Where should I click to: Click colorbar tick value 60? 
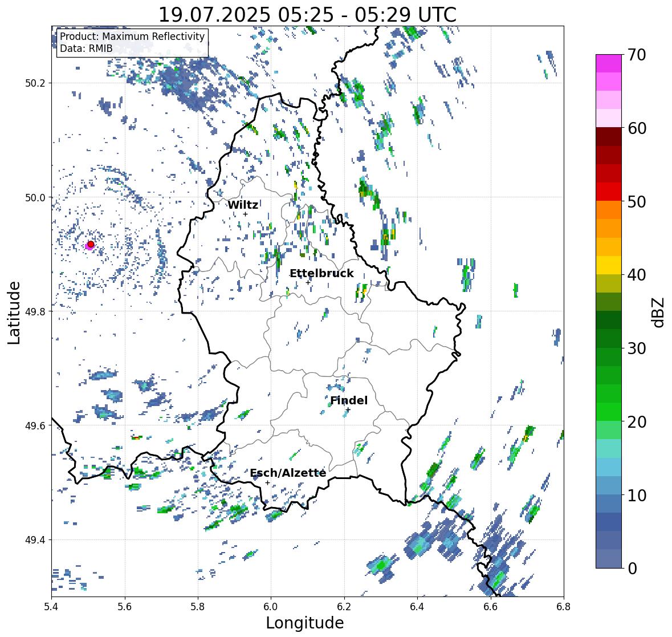pos(637,128)
